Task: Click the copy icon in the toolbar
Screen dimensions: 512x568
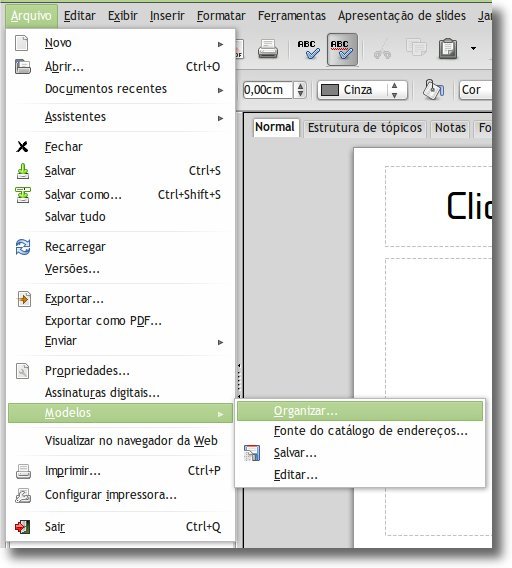Action: coord(416,48)
